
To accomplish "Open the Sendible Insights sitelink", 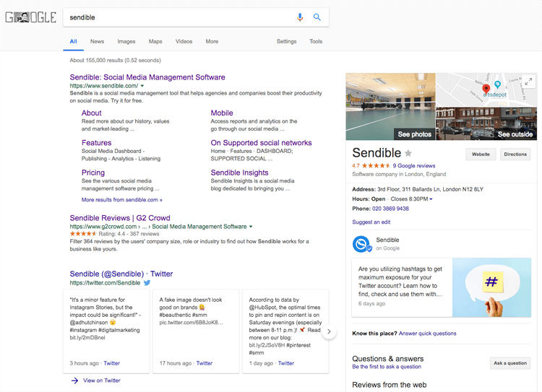I will pyautogui.click(x=239, y=173).
